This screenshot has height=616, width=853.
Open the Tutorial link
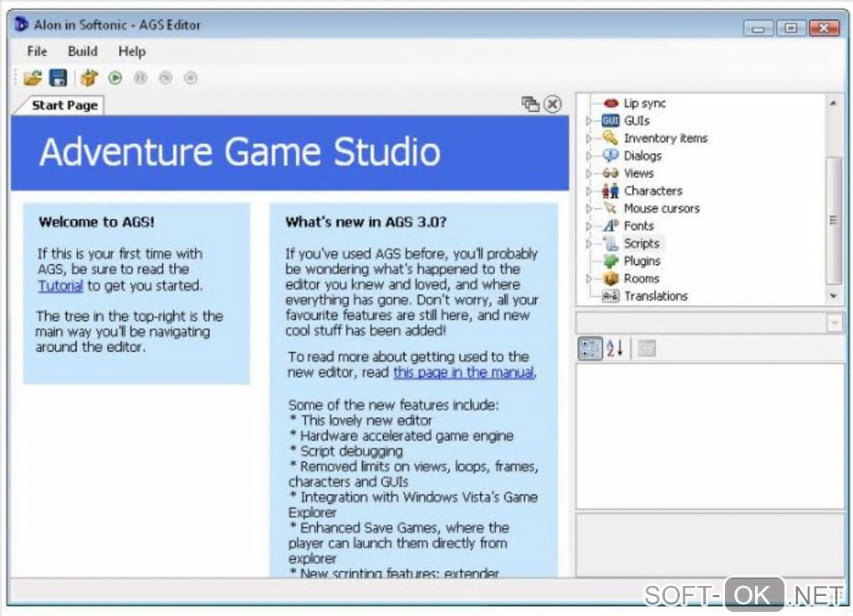tap(60, 286)
